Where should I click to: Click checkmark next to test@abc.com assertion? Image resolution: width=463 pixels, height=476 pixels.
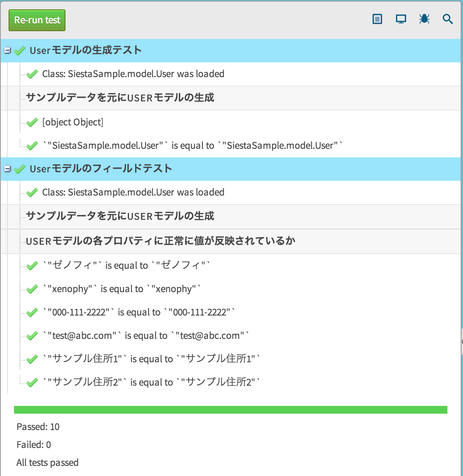tap(32, 336)
